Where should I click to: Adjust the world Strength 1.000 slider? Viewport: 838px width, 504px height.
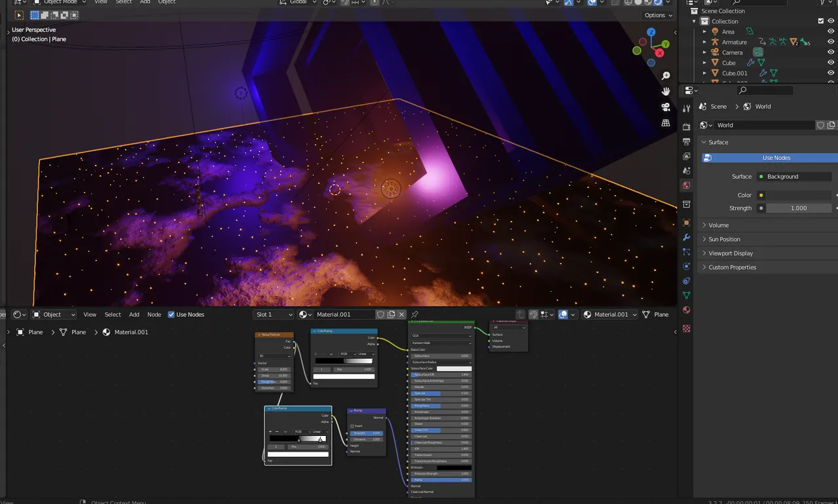[799, 208]
